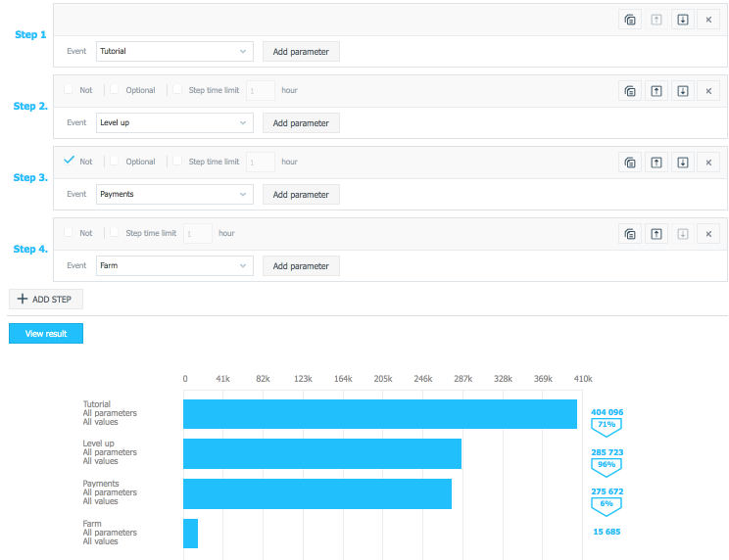Move Step 2 up with arrow icon
The width and height of the screenshot is (729, 560).
[656, 91]
